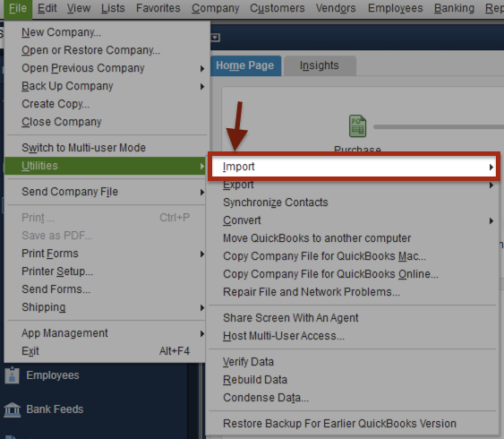
Task: Open the Lists menu
Action: point(113,8)
